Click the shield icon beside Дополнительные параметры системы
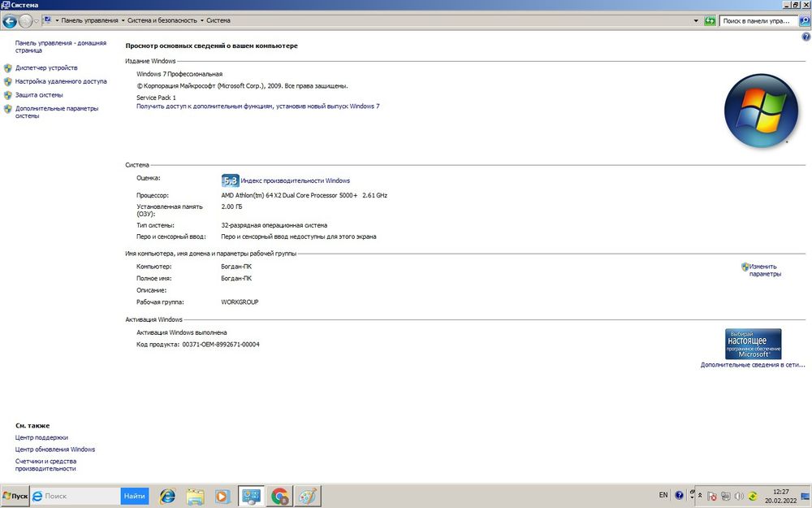Viewport: 812px width, 508px height. 8,109
